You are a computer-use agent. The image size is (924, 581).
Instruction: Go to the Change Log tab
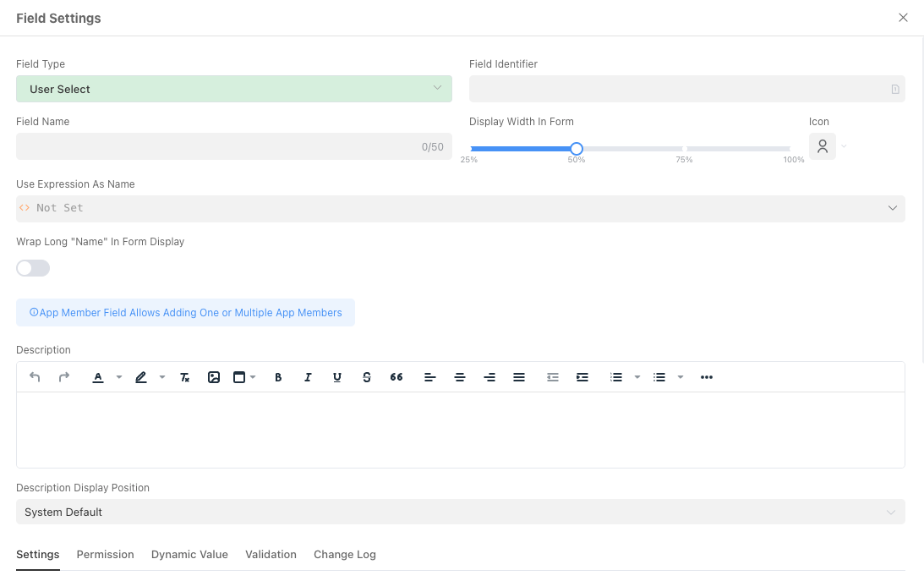[x=344, y=555]
